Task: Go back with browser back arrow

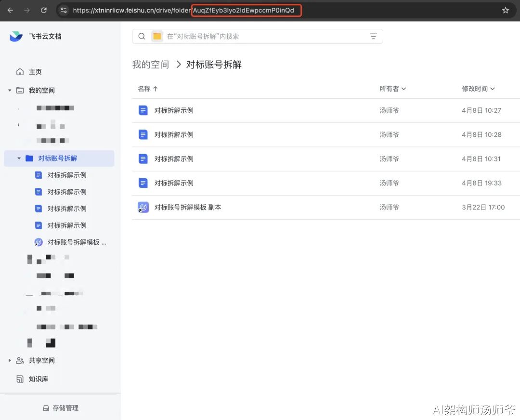Action: (x=11, y=10)
